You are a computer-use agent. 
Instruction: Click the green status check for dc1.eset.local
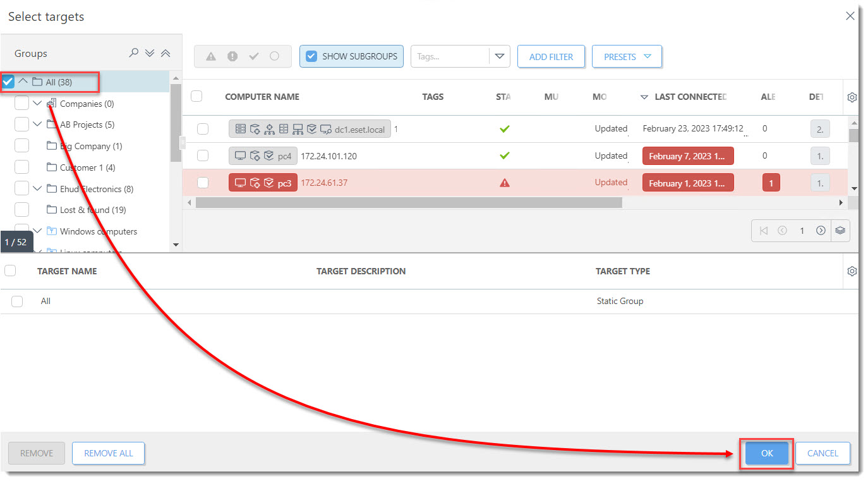pyautogui.click(x=504, y=129)
